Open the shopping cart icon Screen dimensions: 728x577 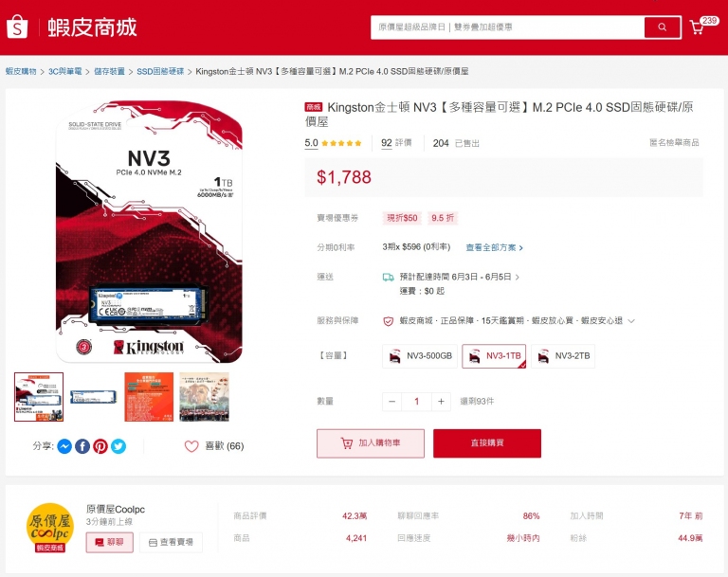tap(697, 27)
